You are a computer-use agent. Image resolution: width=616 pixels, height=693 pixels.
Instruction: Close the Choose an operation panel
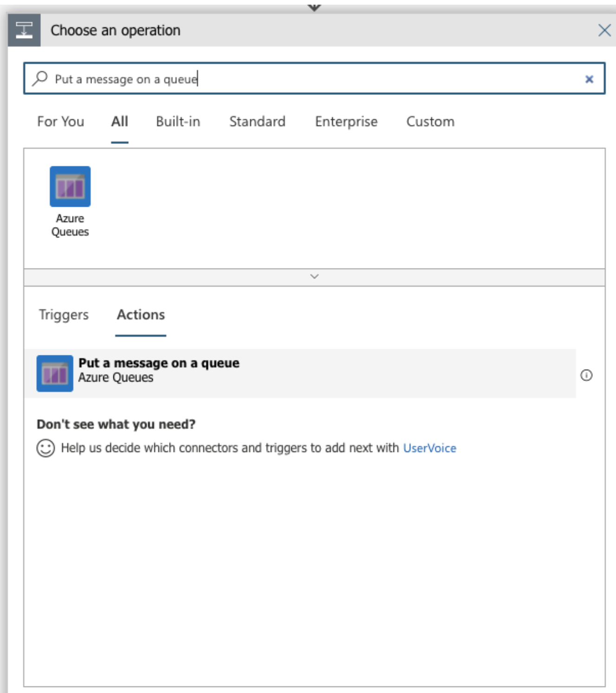tap(604, 31)
